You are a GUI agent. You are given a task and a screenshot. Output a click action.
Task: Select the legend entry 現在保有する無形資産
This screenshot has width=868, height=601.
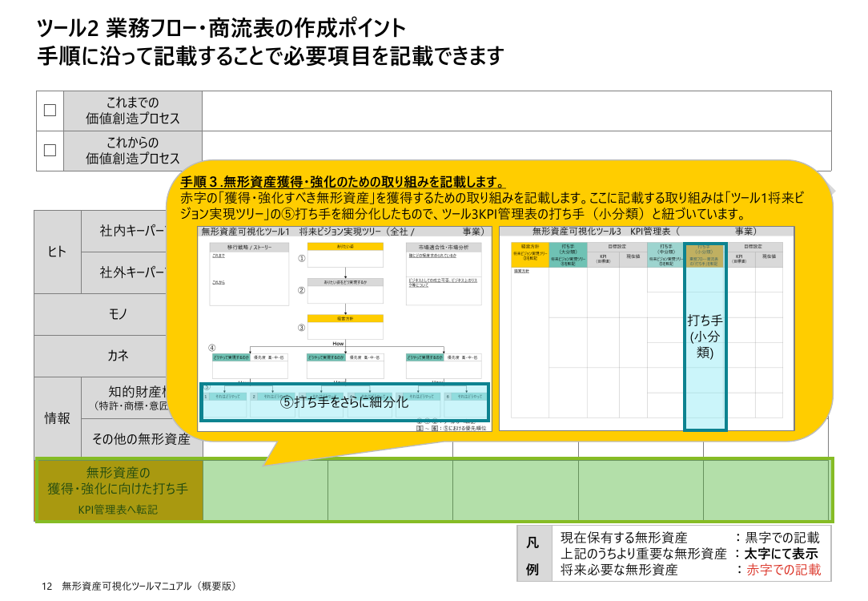click(x=624, y=538)
